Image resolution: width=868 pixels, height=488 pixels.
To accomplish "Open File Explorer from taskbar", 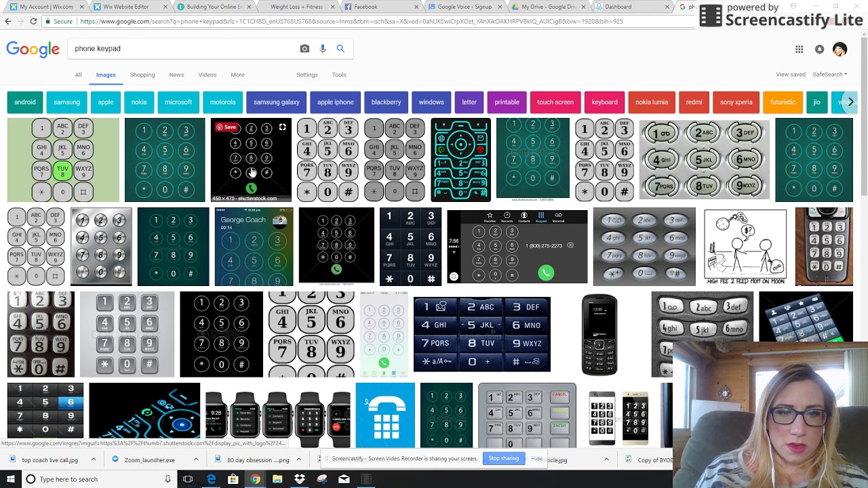I will pyautogui.click(x=277, y=479).
